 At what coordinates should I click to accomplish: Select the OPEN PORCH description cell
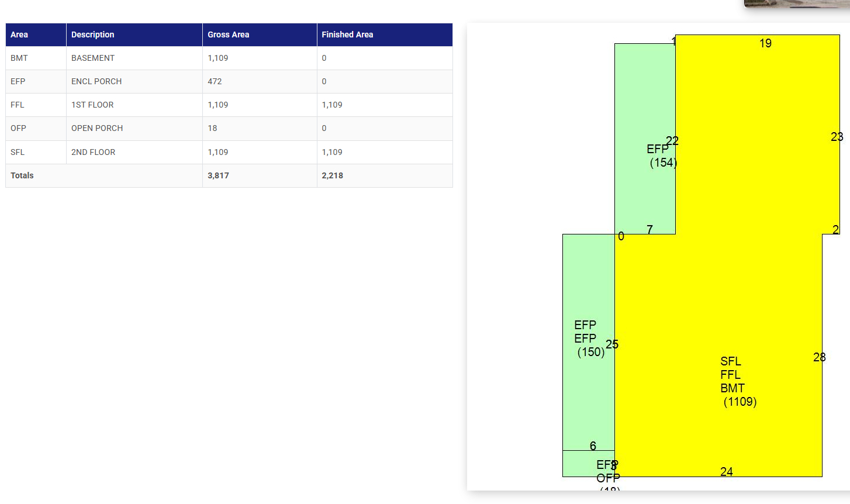pyautogui.click(x=97, y=128)
